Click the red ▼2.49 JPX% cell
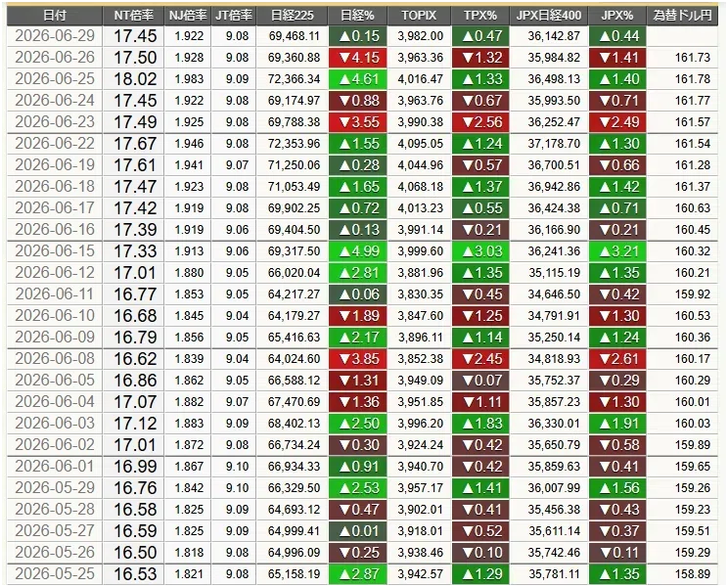The height and width of the screenshot is (587, 728). (x=618, y=122)
